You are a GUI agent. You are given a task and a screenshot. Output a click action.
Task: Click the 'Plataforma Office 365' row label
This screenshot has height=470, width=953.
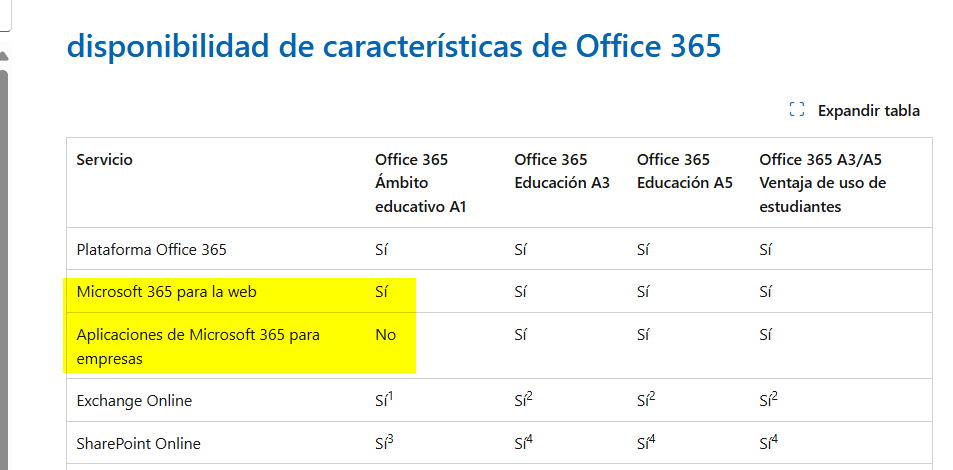144,249
